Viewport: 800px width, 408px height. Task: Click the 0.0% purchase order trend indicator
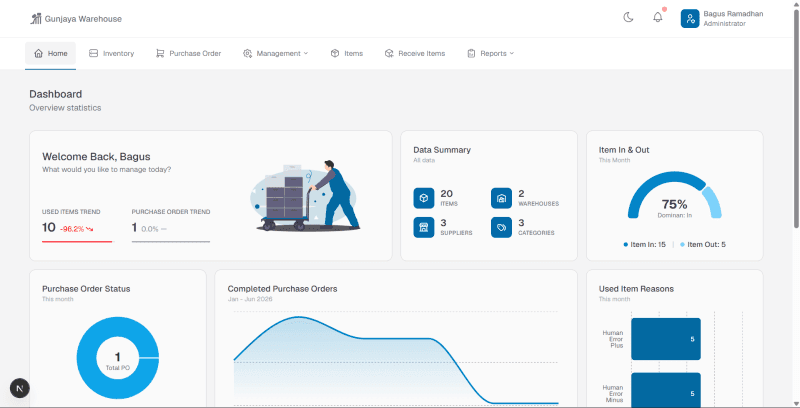(154, 229)
